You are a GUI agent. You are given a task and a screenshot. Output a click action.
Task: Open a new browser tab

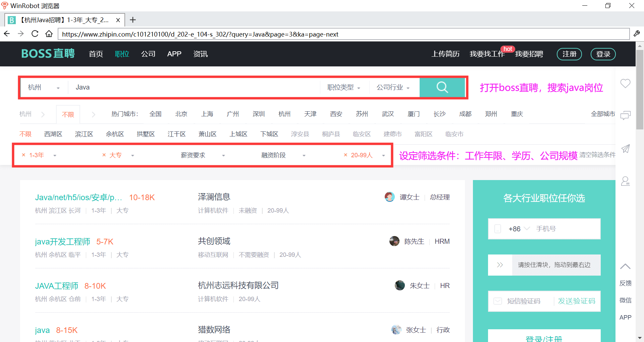(x=133, y=20)
